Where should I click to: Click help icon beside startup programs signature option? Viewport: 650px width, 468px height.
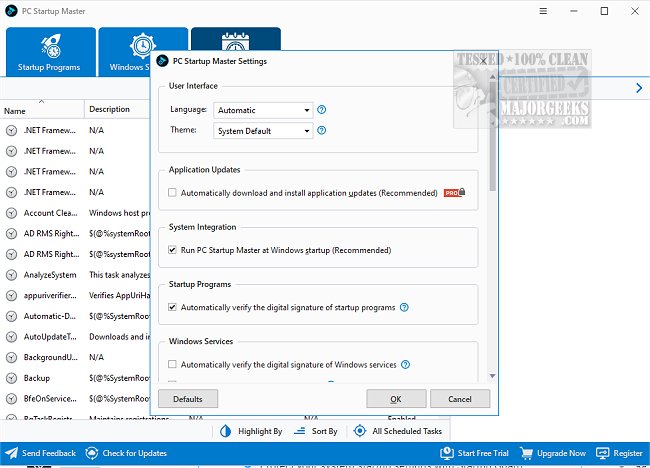404,307
